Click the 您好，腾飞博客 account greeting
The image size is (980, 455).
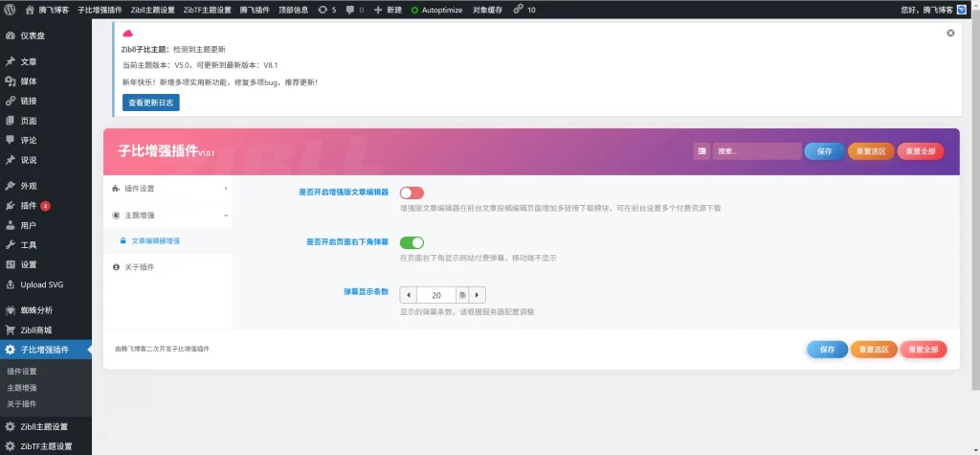927,10
